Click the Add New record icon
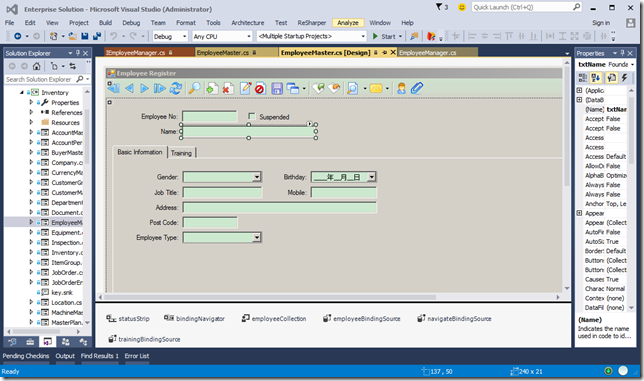The image size is (644, 381). 212,88
